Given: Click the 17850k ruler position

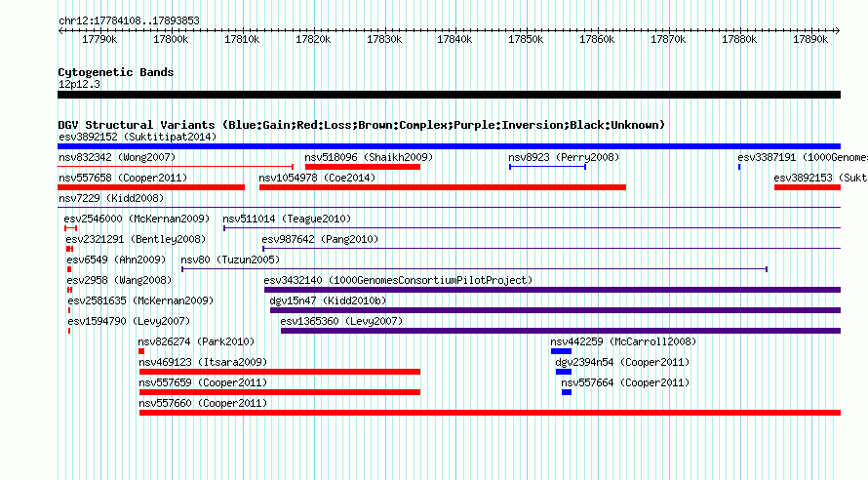Looking at the screenshot, I should click(526, 39).
